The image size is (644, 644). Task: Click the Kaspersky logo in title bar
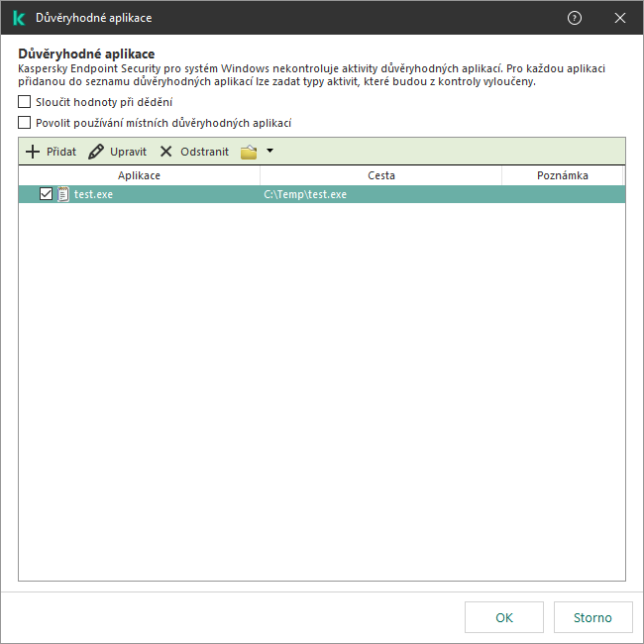[19, 18]
